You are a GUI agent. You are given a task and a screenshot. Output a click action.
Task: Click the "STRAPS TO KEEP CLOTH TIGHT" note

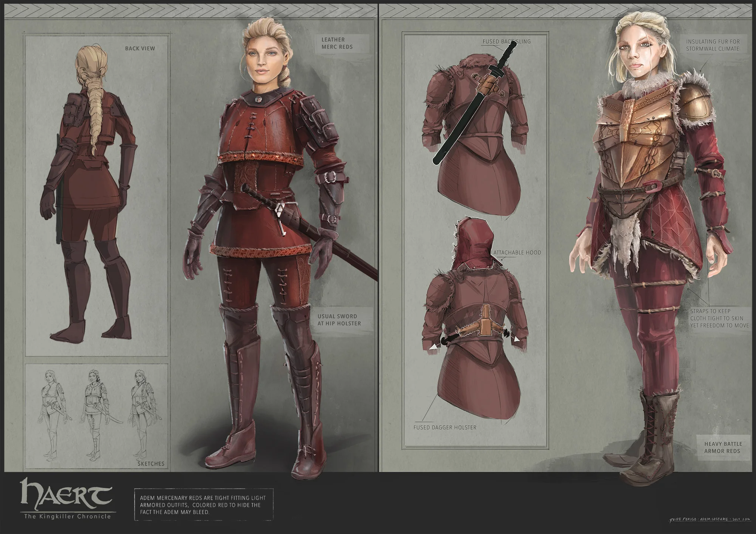coord(719,318)
